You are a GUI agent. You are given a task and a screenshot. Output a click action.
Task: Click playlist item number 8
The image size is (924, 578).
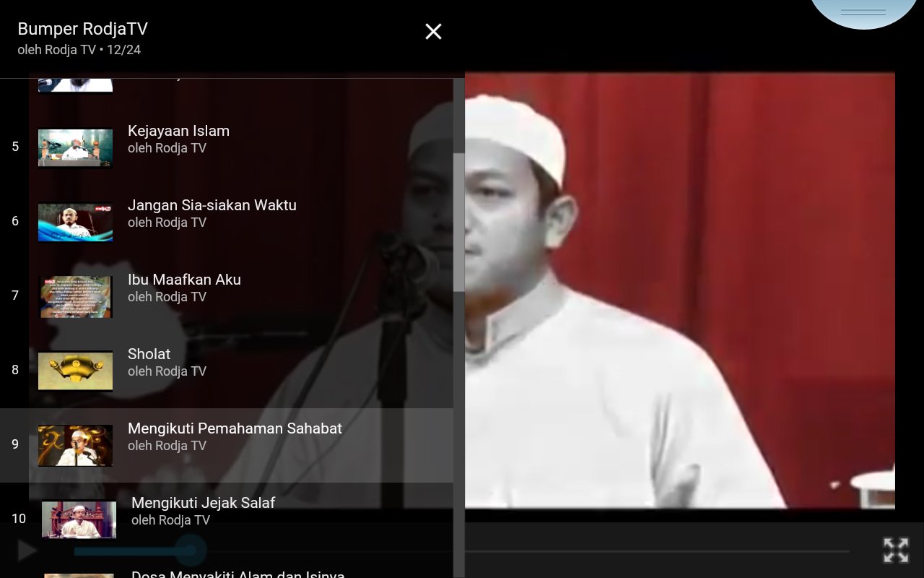(x=15, y=370)
